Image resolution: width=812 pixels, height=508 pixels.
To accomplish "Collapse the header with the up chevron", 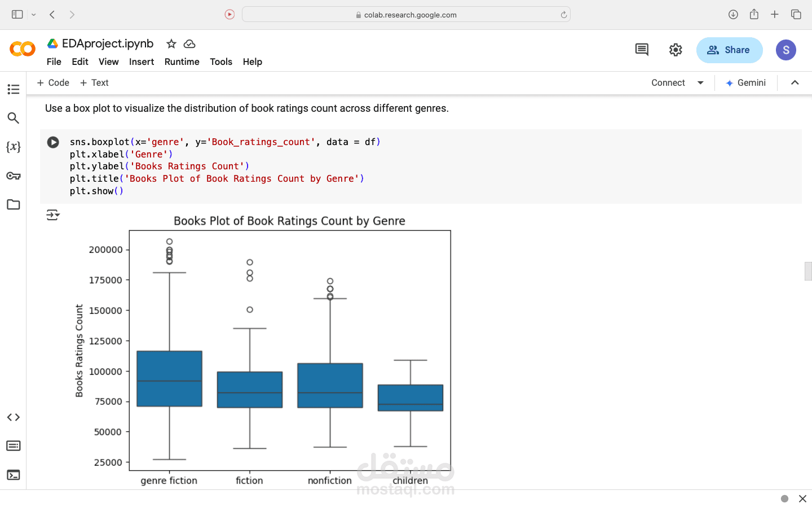I will tap(795, 82).
